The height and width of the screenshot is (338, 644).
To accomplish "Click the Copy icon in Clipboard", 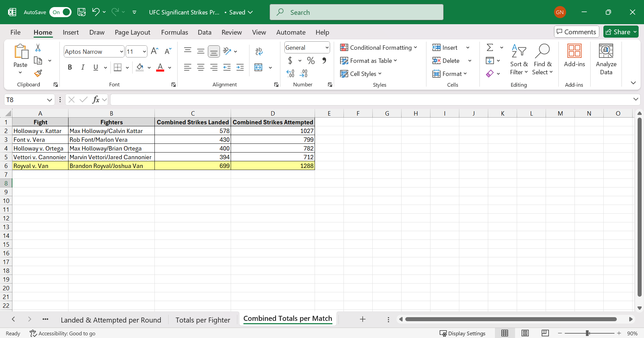I will click(x=38, y=61).
